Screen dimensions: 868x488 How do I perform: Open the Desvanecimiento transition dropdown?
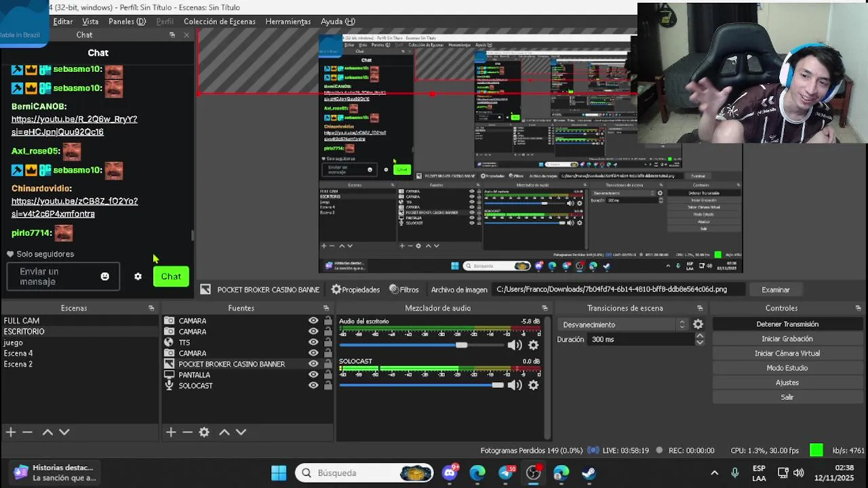624,325
